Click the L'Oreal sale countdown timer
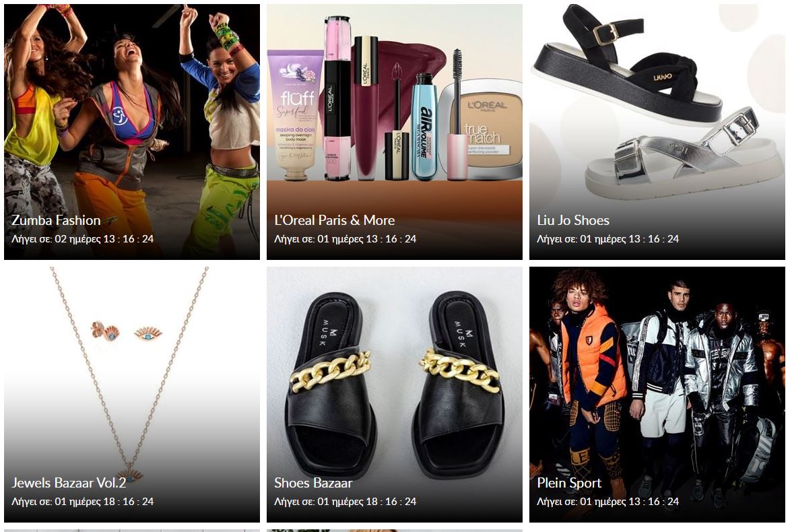Image resolution: width=792 pixels, height=532 pixels. 345,239
